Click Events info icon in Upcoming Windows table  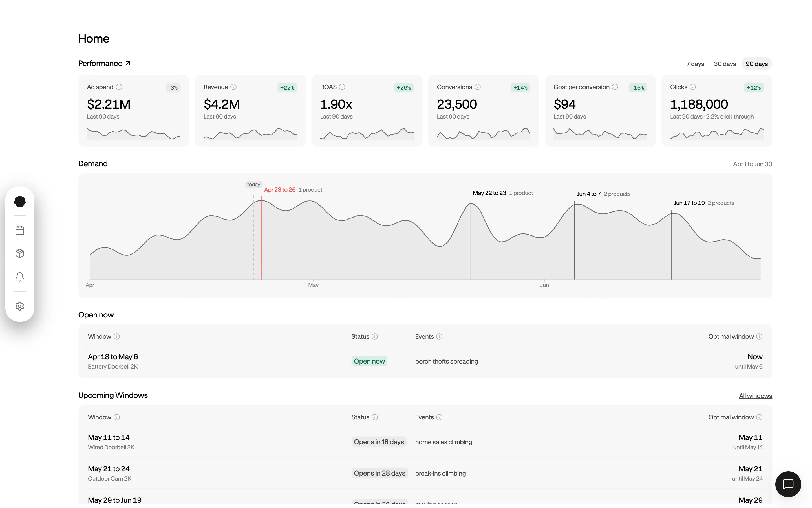click(439, 417)
